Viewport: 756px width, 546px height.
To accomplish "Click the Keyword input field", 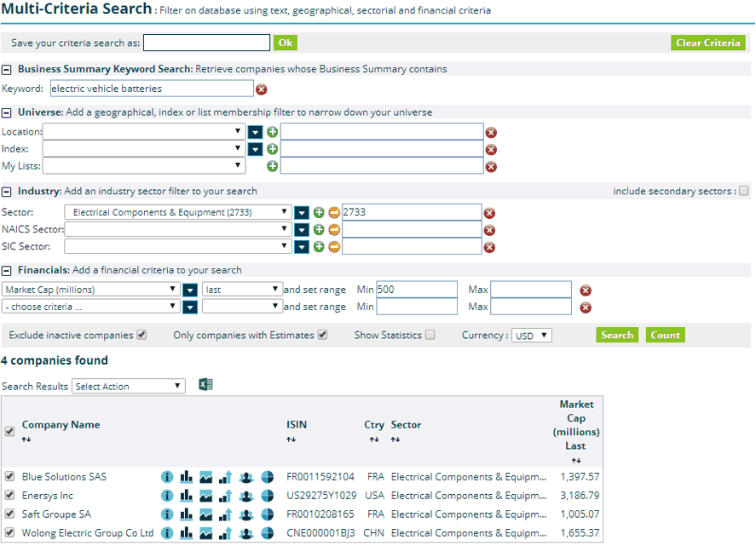I will (x=152, y=89).
